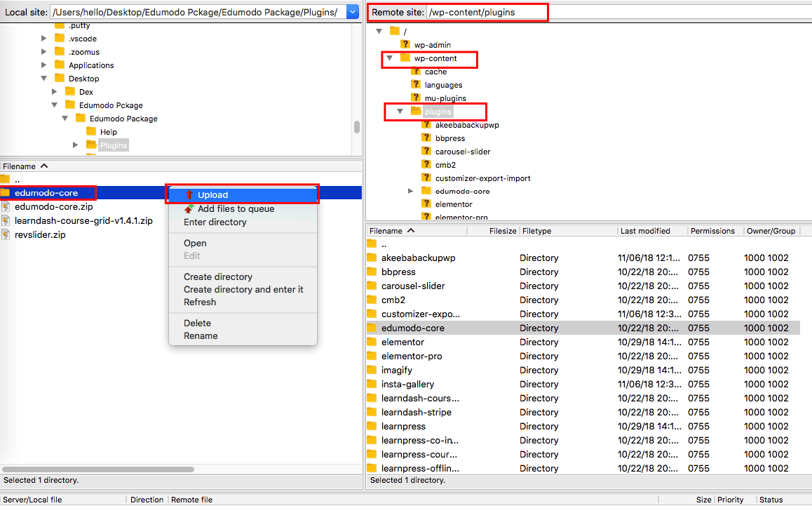
Task: Collapse the plugins remote tree node
Action: pos(400,112)
